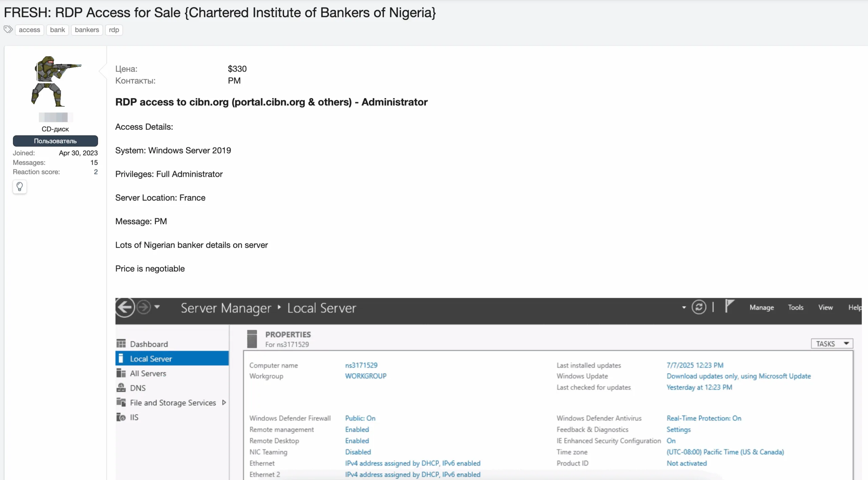
Task: Open the Manage menu
Action: [x=762, y=308]
